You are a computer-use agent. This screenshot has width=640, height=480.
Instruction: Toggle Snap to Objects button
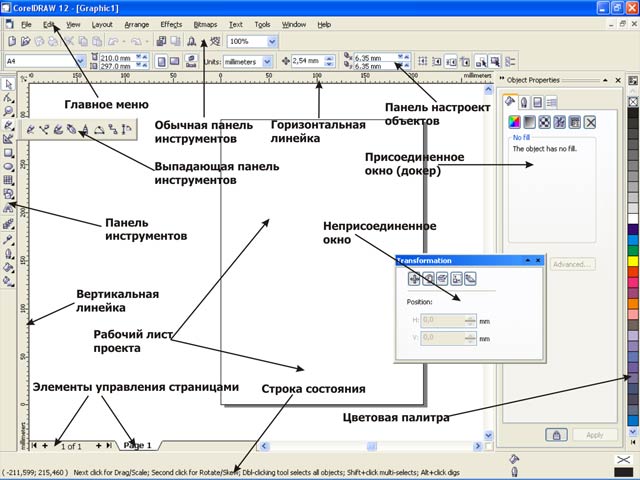click(x=451, y=62)
